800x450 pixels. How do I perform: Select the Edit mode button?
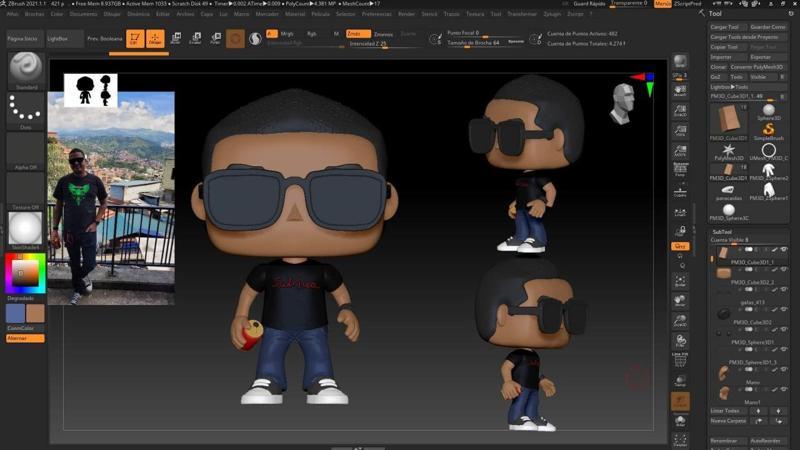[x=134, y=38]
